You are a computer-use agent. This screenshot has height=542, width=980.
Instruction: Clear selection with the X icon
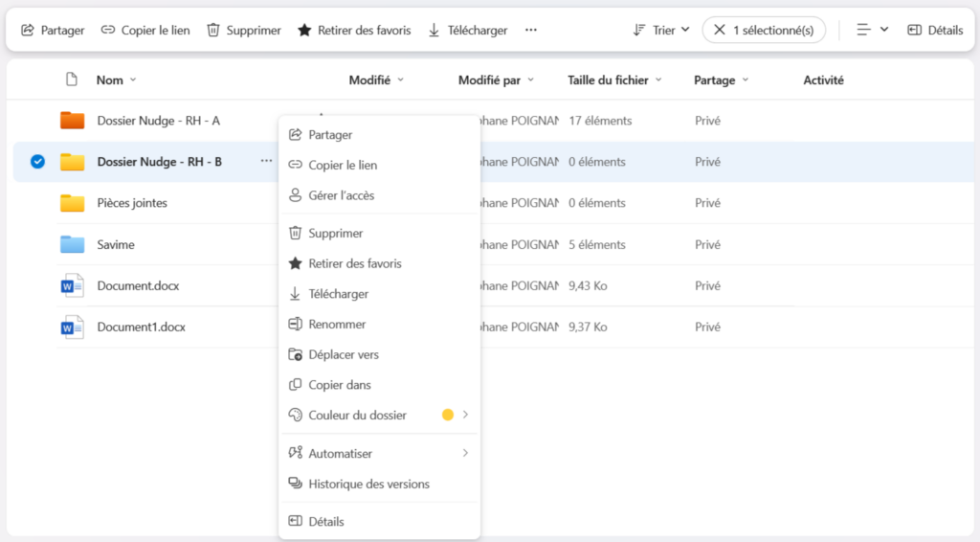(720, 30)
